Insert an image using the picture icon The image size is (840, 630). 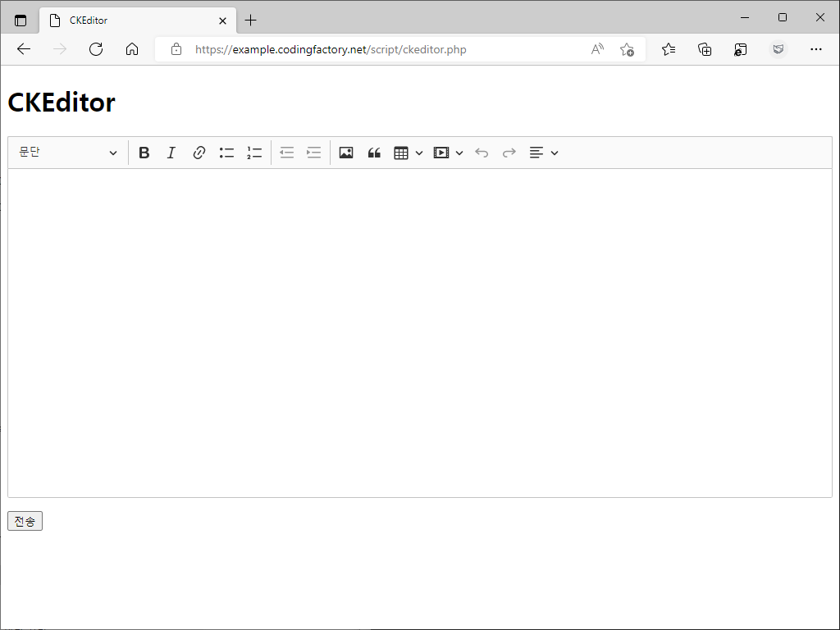(x=346, y=153)
